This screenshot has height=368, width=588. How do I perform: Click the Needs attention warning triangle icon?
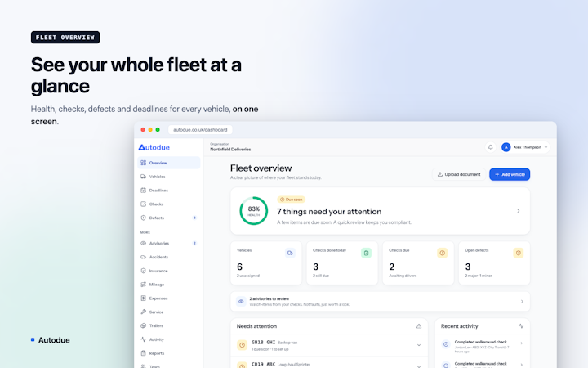click(x=419, y=326)
